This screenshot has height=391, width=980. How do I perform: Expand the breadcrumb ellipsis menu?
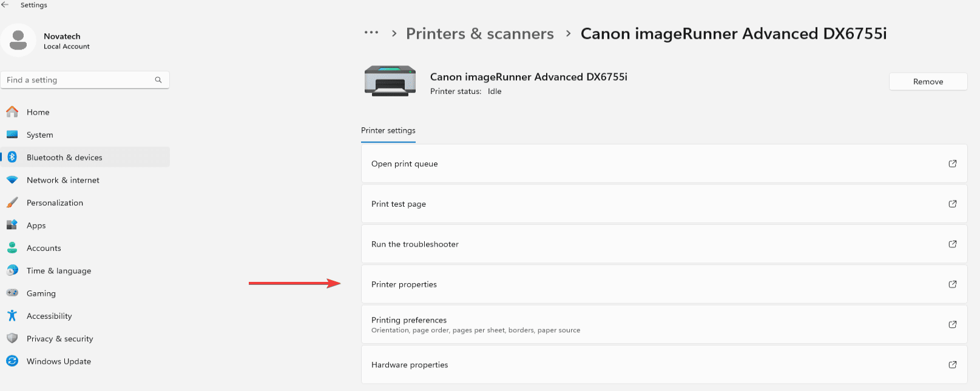click(371, 33)
